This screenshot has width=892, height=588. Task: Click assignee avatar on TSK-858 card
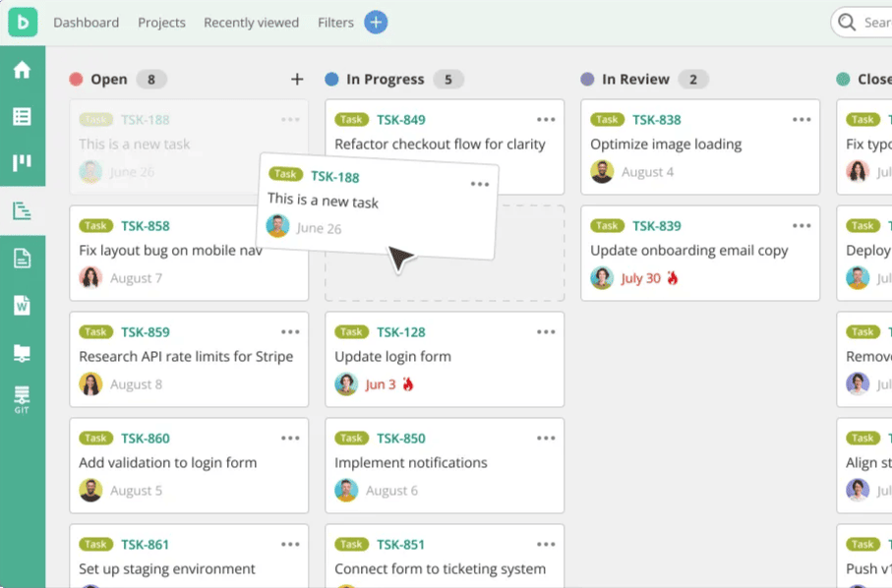(90, 278)
